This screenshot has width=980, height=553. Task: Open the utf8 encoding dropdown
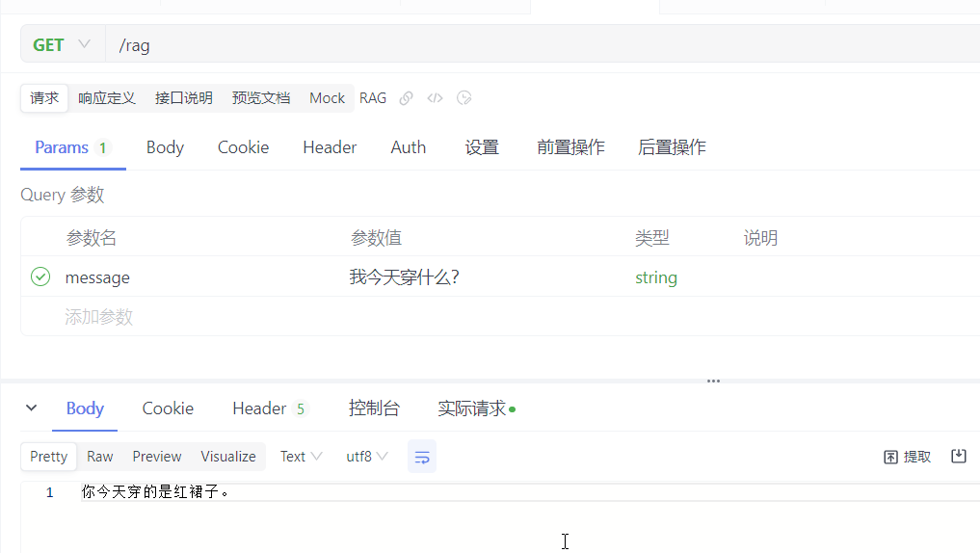367,457
